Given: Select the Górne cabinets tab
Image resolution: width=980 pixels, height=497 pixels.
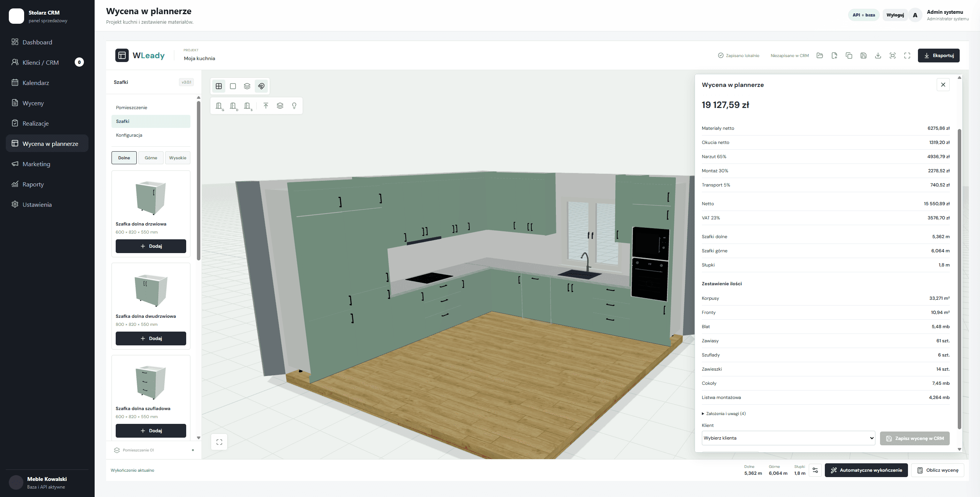Looking at the screenshot, I should 151,158.
